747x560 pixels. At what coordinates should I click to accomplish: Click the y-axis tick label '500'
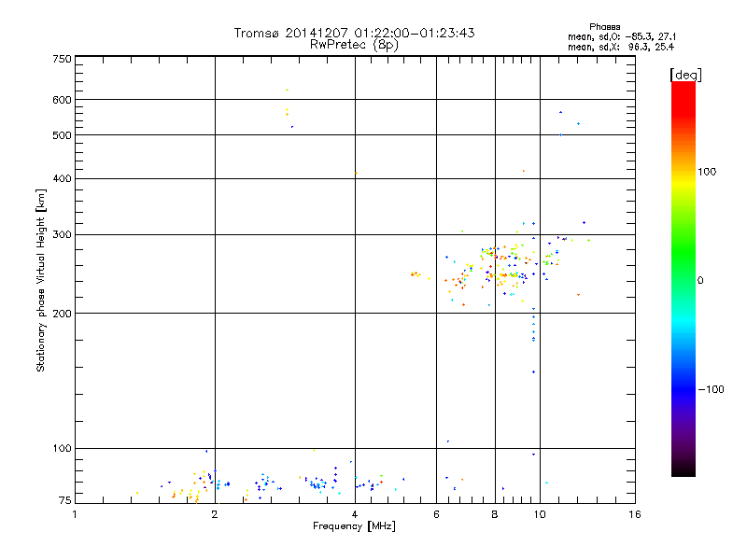62,135
